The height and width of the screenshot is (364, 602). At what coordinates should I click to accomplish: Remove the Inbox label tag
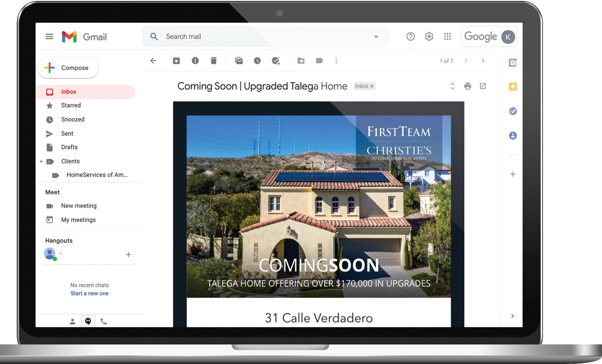(x=372, y=86)
